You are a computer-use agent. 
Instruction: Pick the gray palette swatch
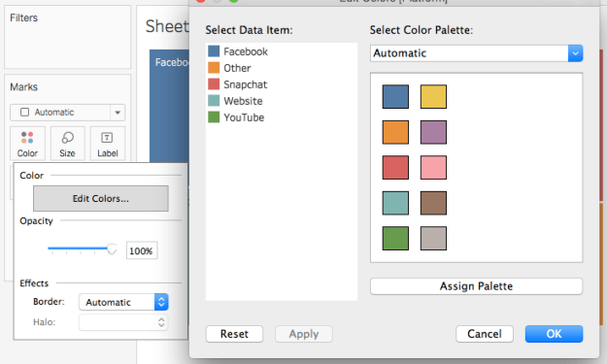[x=433, y=238]
